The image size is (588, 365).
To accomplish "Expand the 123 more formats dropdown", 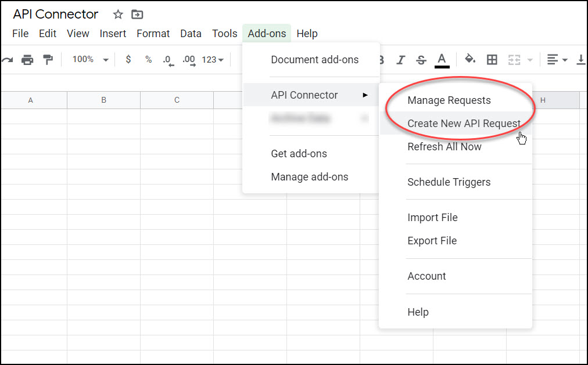I will click(213, 60).
